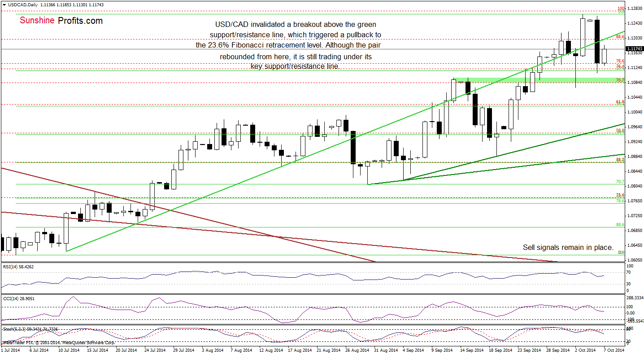
Task: Click the 1.08840 price axis label
Action: click(x=635, y=157)
